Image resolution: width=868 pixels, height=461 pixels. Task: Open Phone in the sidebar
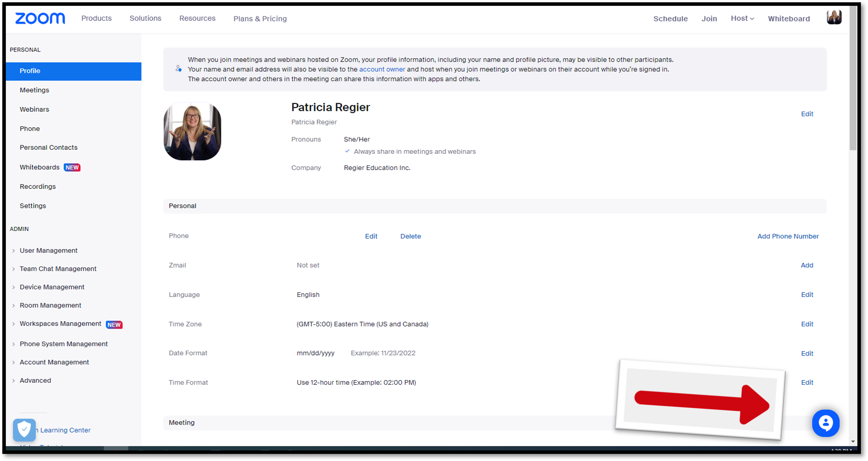pyautogui.click(x=30, y=128)
